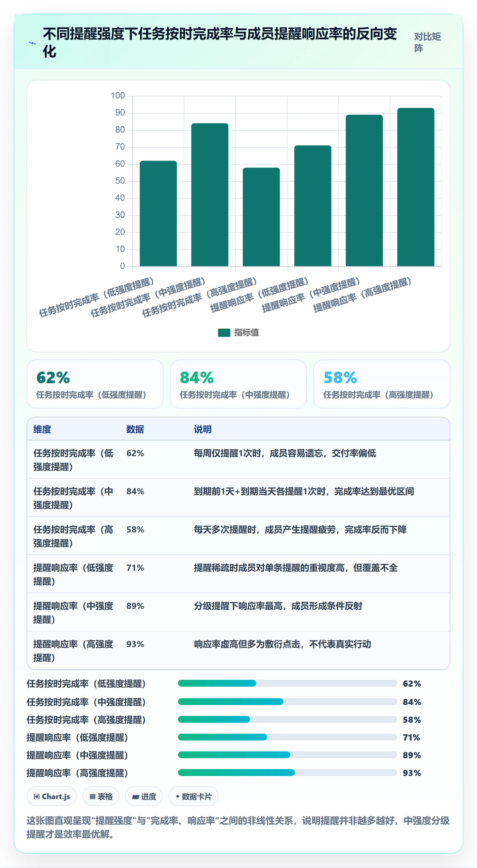This screenshot has width=477, height=868.
Task: Click the y-axis label 100
Action: click(x=118, y=95)
